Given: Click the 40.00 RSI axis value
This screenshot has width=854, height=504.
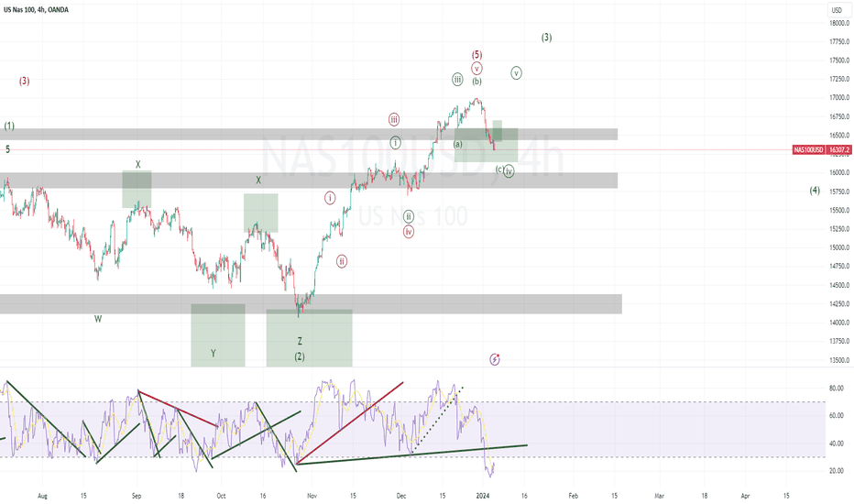Looking at the screenshot, I should 836,444.
